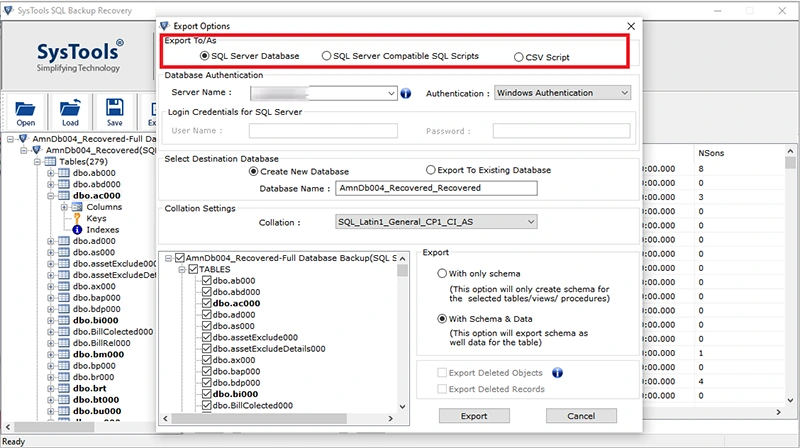Uncheck dbo.ab000 in export tree
800x448 pixels.
click(207, 280)
